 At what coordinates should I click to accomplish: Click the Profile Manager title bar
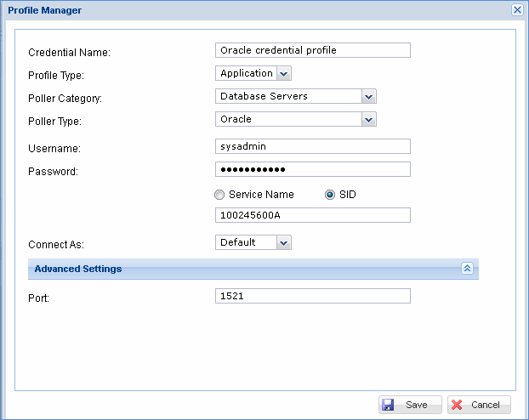coord(255,9)
